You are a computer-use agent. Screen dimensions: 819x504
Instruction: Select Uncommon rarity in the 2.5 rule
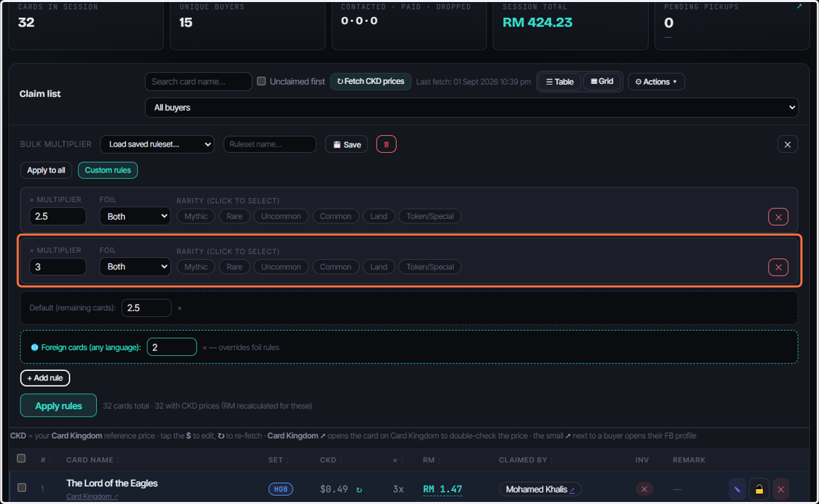(281, 216)
